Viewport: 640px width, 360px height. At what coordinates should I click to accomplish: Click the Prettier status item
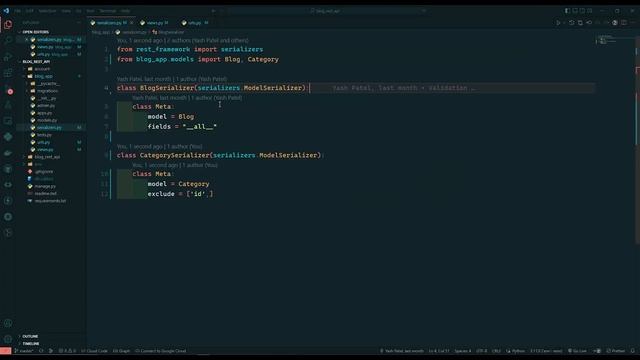pos(616,351)
